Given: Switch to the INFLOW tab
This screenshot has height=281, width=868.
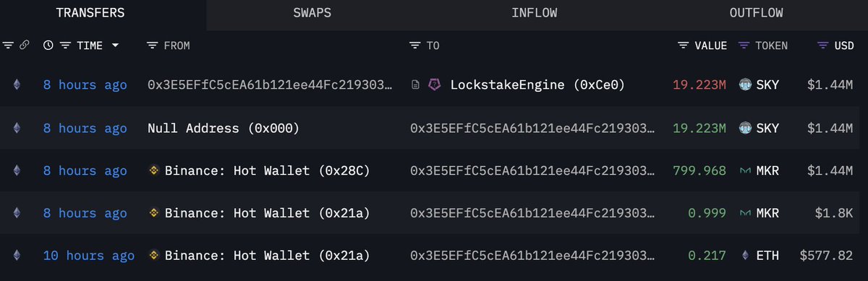Looking at the screenshot, I should click(534, 13).
